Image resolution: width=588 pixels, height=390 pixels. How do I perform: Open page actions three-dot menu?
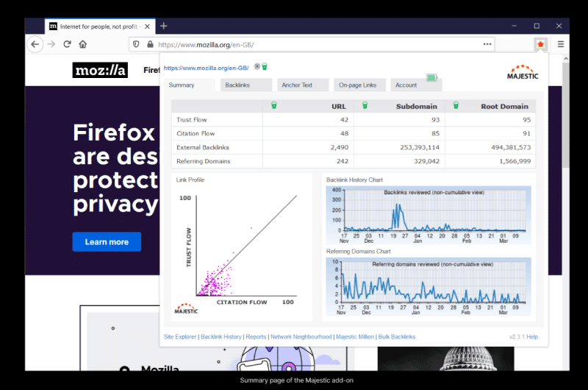pos(487,44)
